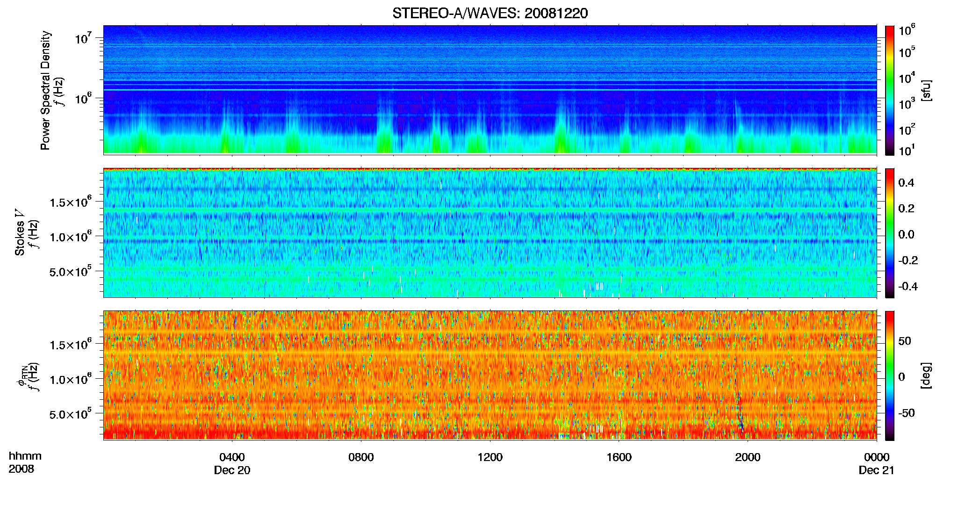Image resolution: width=980 pixels, height=505 pixels.
Task: Click the 10^3 value on sfu color bar
Action: coord(907,103)
